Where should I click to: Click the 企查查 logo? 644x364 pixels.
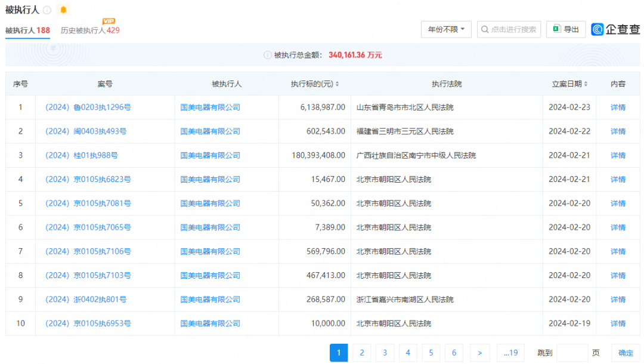pos(615,29)
